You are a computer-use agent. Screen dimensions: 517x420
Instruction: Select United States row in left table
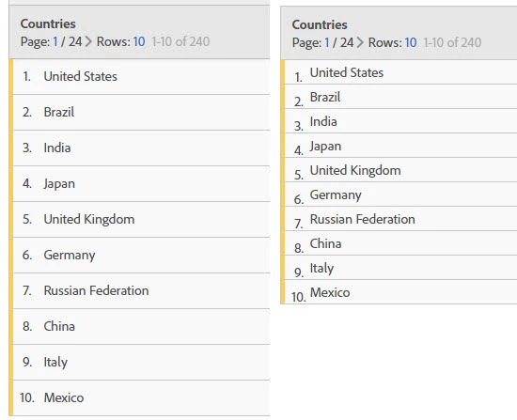click(x=141, y=77)
